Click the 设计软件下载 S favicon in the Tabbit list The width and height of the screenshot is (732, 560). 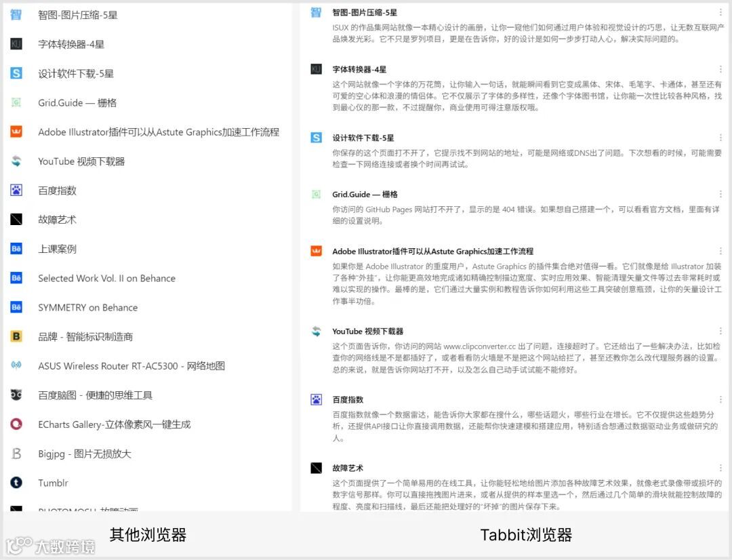[316, 138]
